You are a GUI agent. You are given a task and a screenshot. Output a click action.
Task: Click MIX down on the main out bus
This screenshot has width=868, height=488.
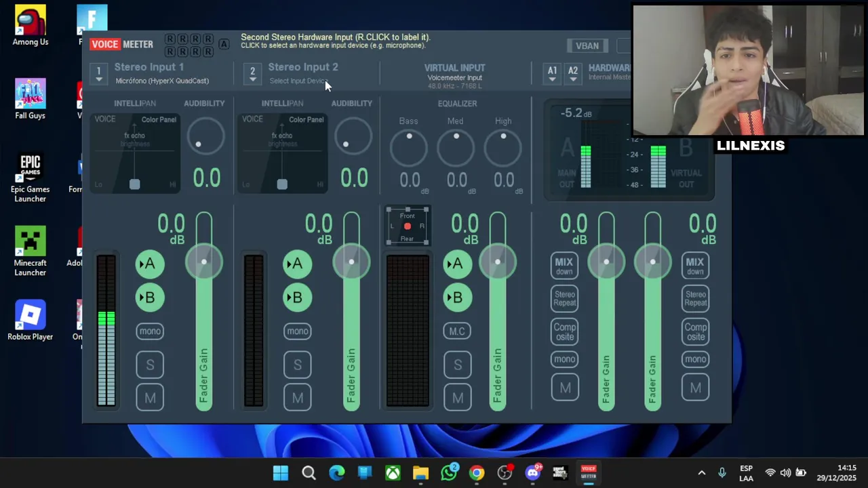click(564, 266)
